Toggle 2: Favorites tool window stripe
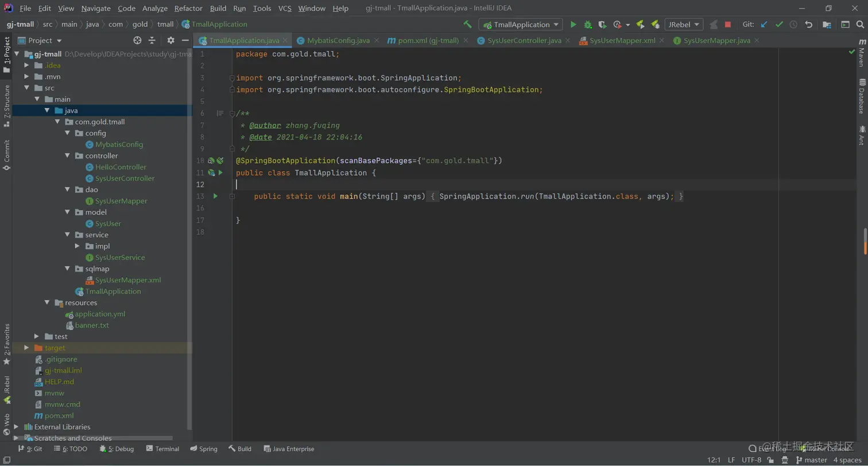 [x=7, y=344]
